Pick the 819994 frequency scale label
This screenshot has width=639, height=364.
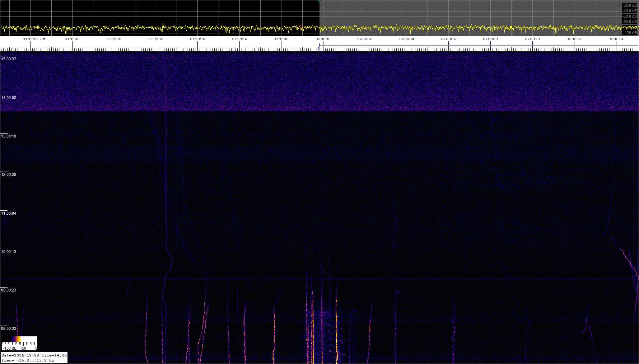197,39
